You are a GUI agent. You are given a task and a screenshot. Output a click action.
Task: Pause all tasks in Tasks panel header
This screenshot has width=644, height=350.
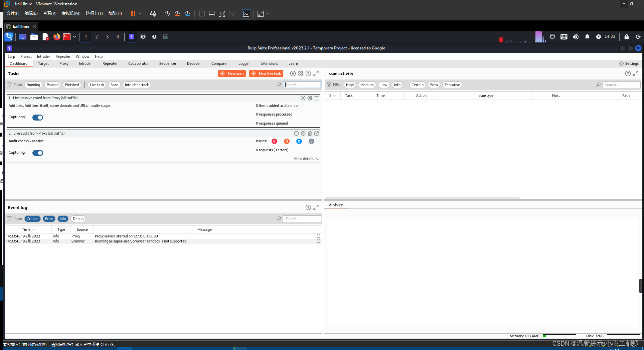tap(293, 73)
